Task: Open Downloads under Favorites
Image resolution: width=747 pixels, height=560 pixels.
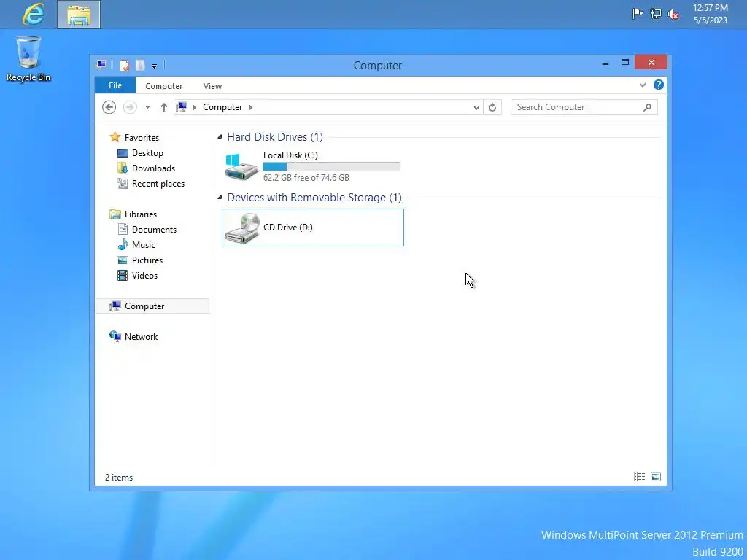Action: click(x=153, y=168)
